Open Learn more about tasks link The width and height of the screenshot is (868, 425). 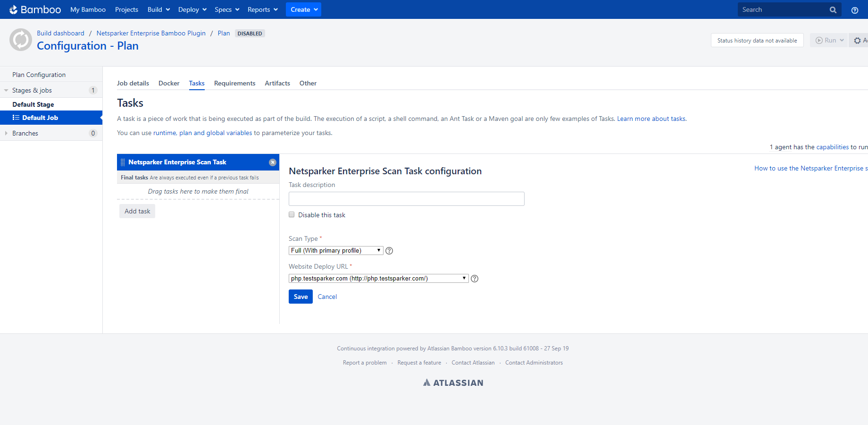click(651, 119)
